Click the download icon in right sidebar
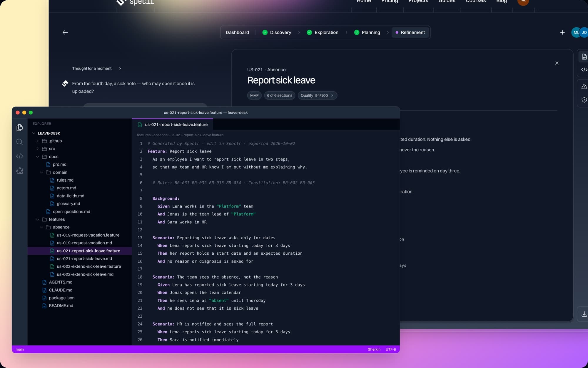The image size is (588, 368). pos(584,314)
